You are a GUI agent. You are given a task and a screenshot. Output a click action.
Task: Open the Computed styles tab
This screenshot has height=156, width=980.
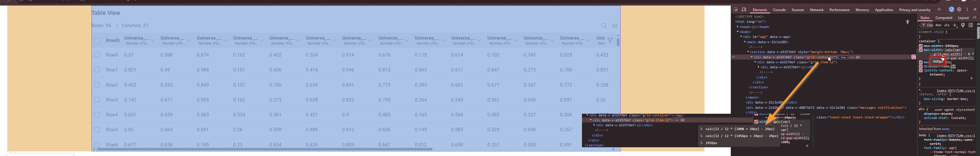[943, 17]
